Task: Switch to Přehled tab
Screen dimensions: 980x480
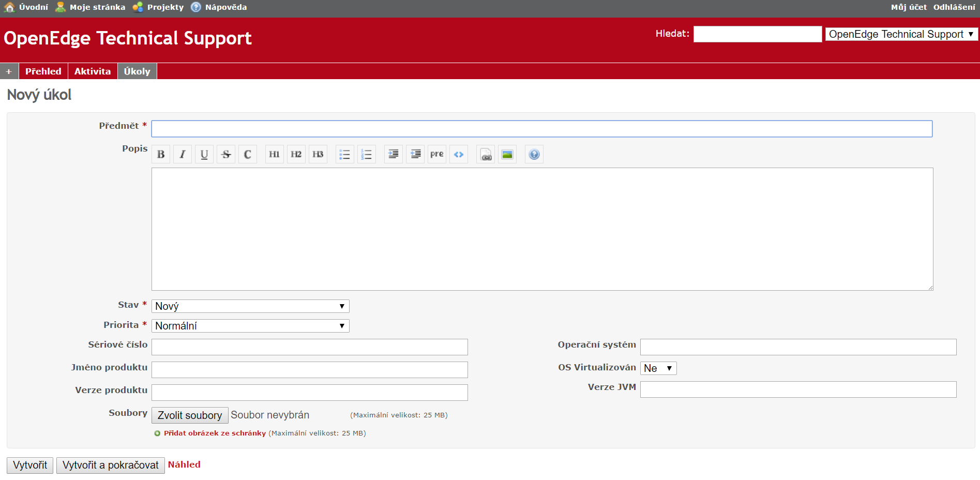Action: coord(43,71)
